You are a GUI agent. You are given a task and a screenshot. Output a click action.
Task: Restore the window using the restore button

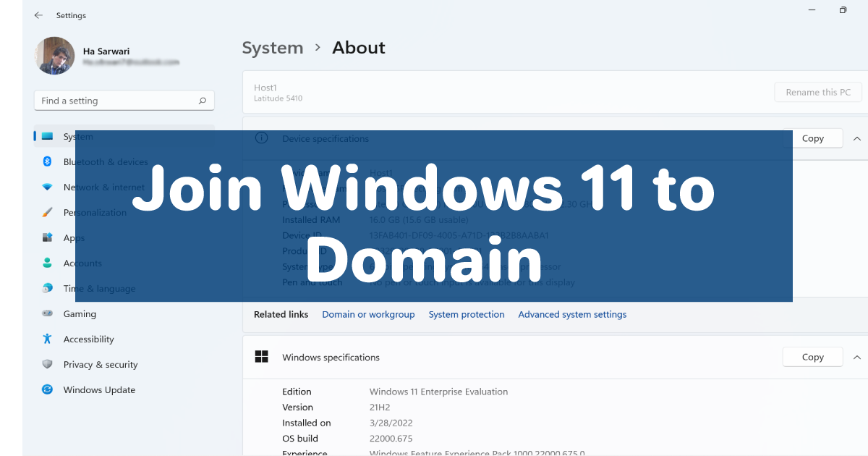tap(843, 10)
